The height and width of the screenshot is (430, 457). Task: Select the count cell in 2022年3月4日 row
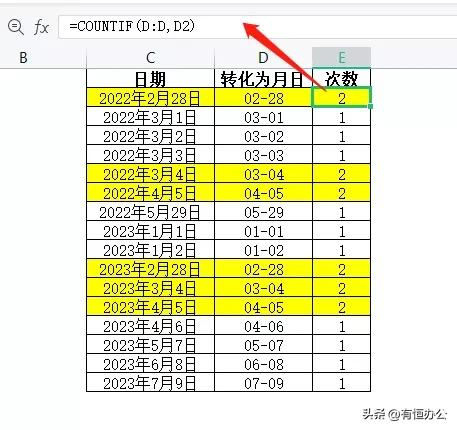point(341,173)
